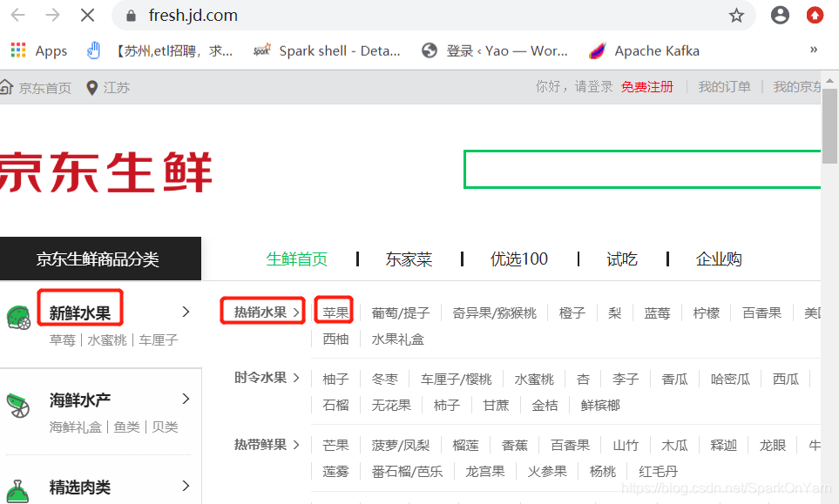Switch to the 优选100 tab
The image size is (839, 504).
click(518, 259)
